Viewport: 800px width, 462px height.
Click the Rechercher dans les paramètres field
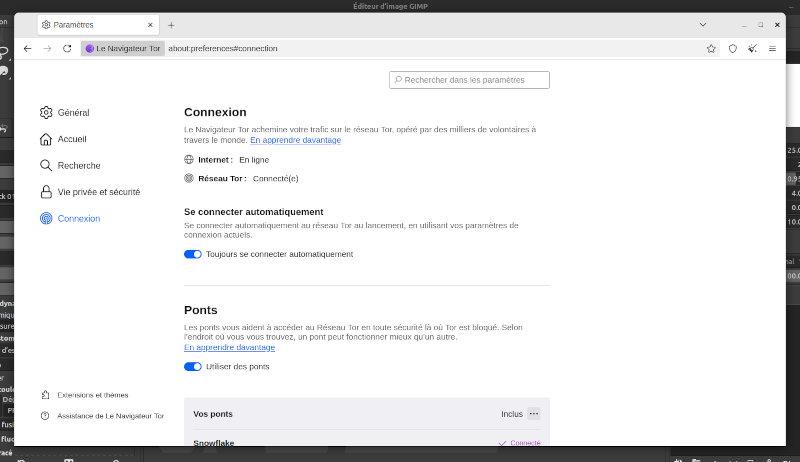click(x=469, y=80)
